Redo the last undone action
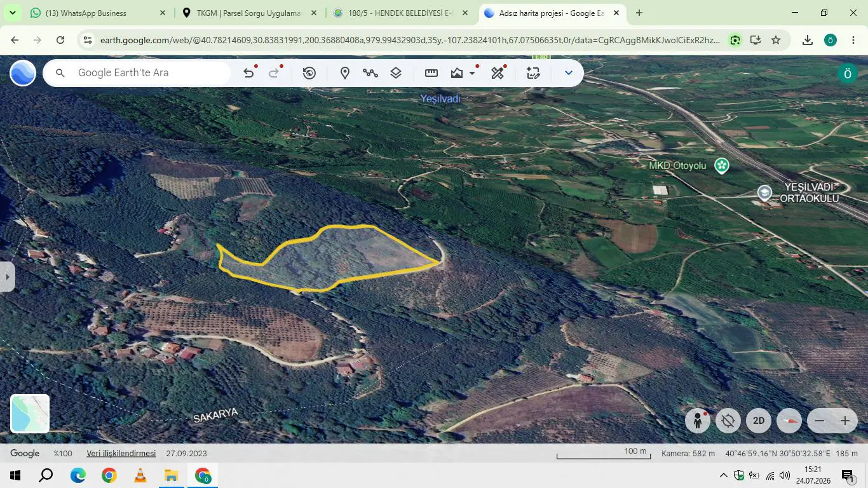This screenshot has width=868, height=488. [274, 73]
